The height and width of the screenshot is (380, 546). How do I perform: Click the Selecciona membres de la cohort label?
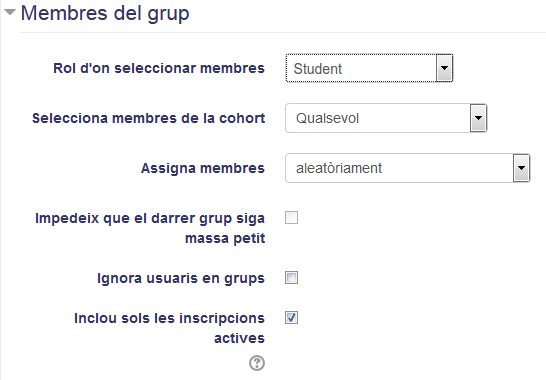[149, 118]
